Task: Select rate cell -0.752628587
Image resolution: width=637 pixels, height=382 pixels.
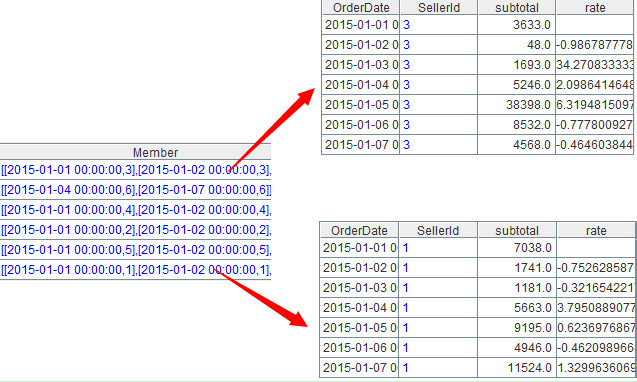Action: point(596,268)
